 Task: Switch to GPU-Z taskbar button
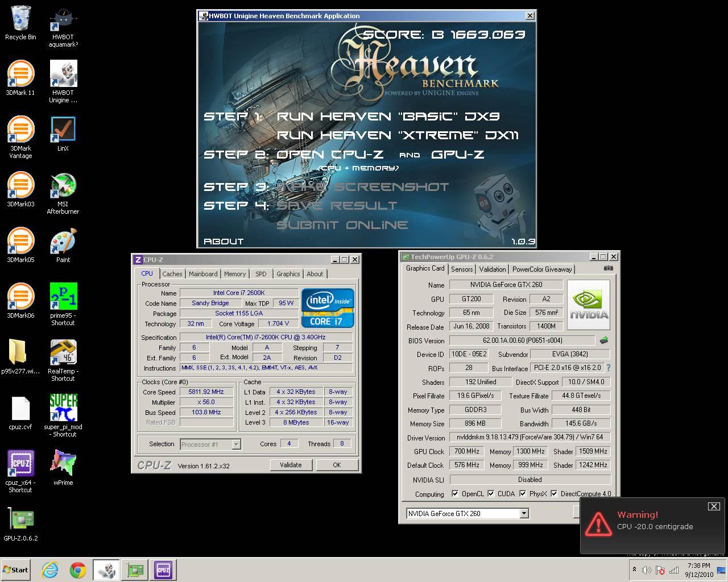tap(135, 570)
